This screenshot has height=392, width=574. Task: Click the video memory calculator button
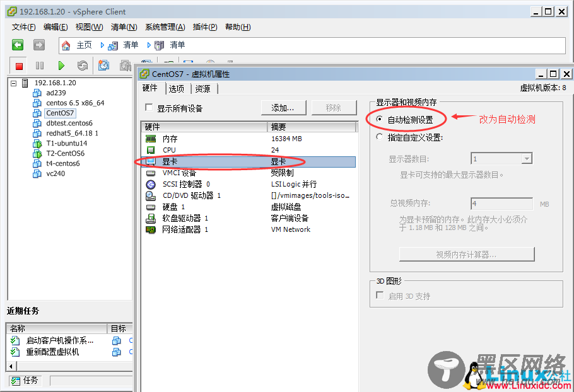467,255
